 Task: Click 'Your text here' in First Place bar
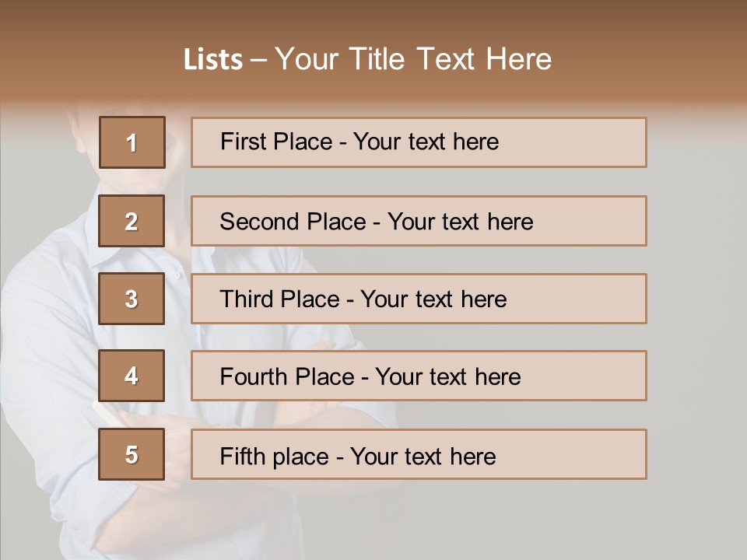pyautogui.click(x=426, y=142)
